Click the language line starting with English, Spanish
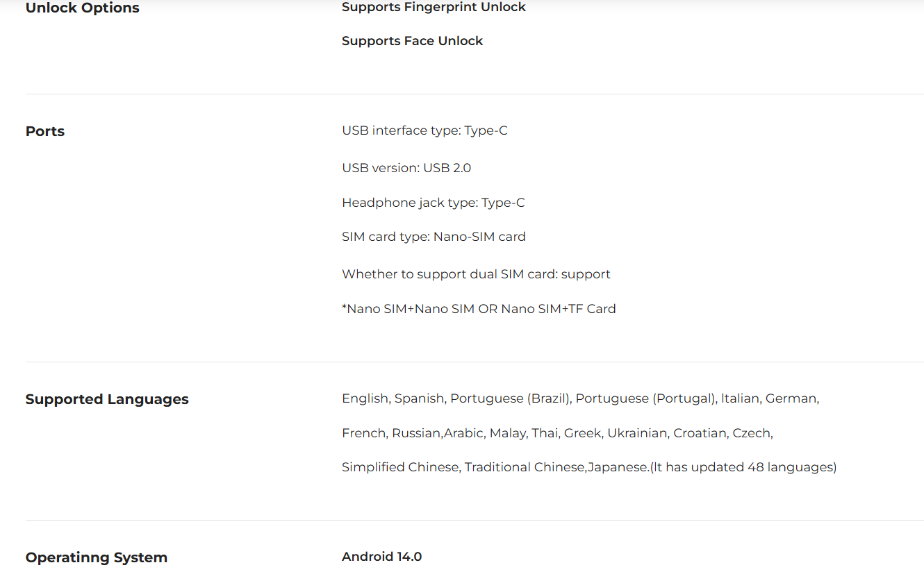This screenshot has width=924, height=581. point(580,398)
